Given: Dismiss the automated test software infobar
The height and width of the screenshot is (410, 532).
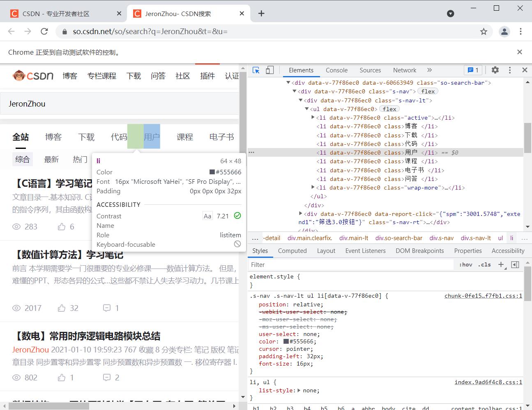Looking at the screenshot, I should point(520,52).
